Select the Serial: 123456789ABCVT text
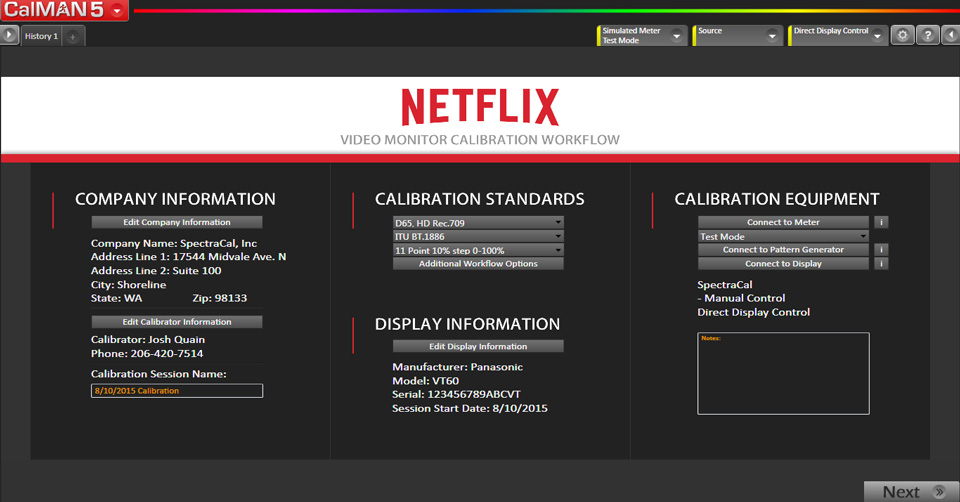Screen dimensions: 960x502 [456, 394]
